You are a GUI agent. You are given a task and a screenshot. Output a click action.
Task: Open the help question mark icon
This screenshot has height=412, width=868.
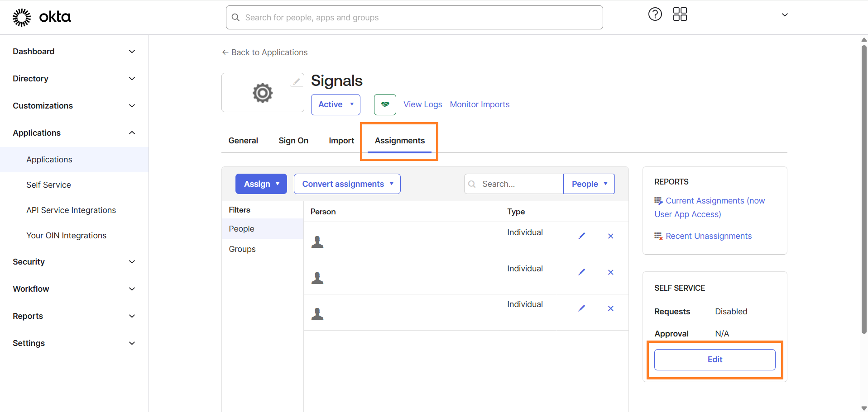pos(655,14)
